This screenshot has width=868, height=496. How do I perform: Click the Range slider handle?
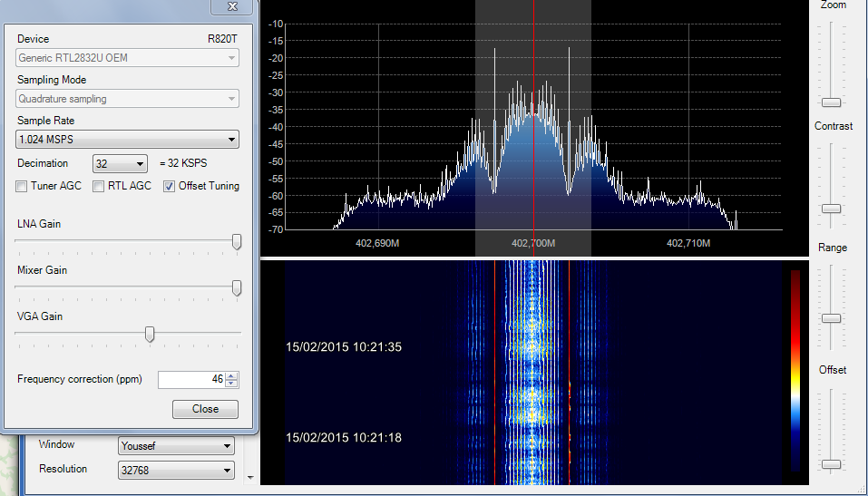(831, 318)
